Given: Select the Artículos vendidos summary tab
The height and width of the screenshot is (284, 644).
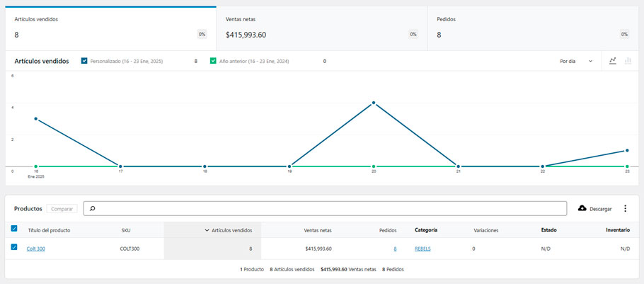Looking at the screenshot, I should (x=110, y=28).
